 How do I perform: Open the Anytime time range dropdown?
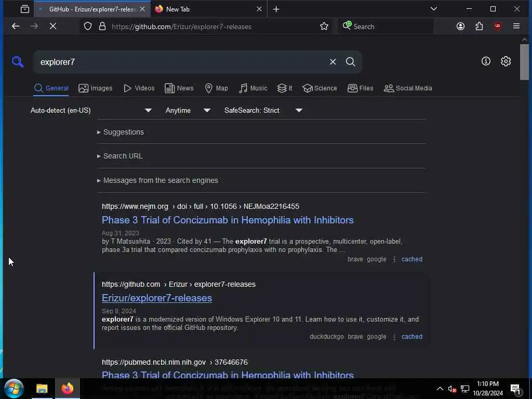[188, 110]
